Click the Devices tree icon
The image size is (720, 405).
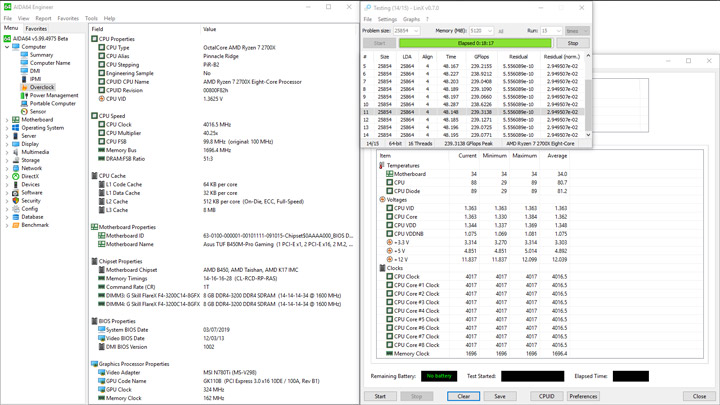click(16, 184)
